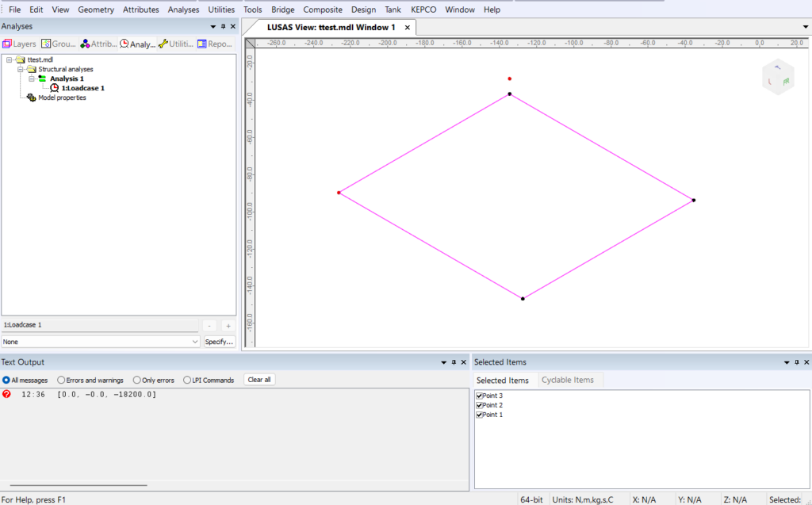Uncheck the Point 1 checkbox
The height and width of the screenshot is (505, 812).
(x=479, y=415)
